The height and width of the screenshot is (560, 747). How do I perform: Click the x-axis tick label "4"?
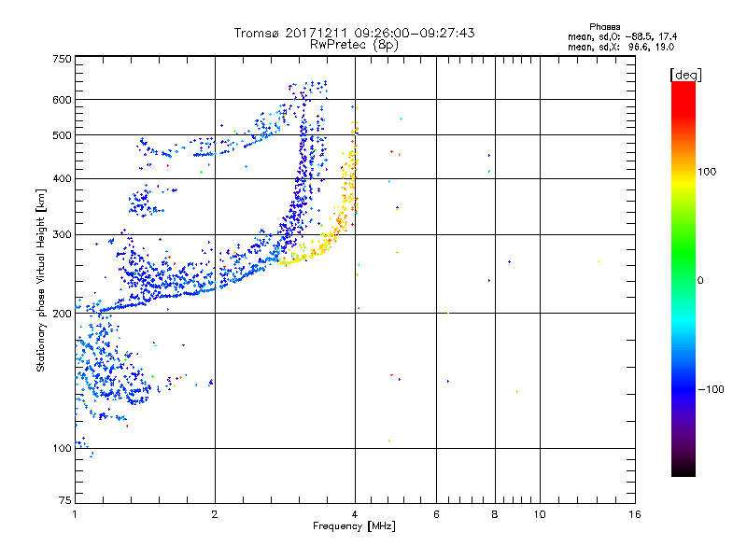click(355, 514)
